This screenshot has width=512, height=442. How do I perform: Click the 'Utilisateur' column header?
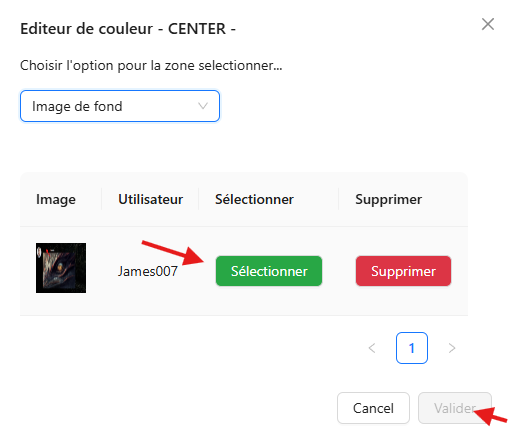point(150,199)
